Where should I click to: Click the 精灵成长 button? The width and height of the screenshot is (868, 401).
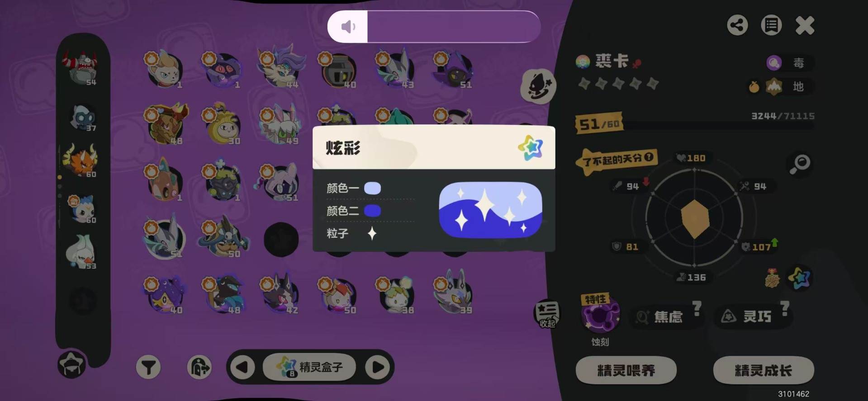pyautogui.click(x=764, y=370)
